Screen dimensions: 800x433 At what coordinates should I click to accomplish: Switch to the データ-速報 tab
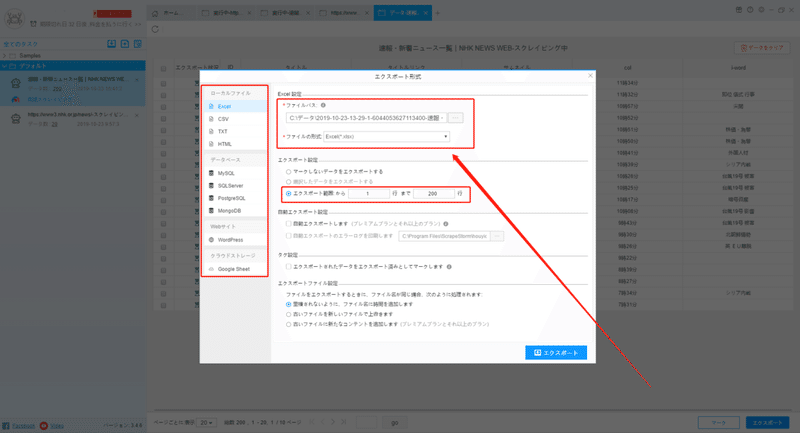click(x=403, y=13)
